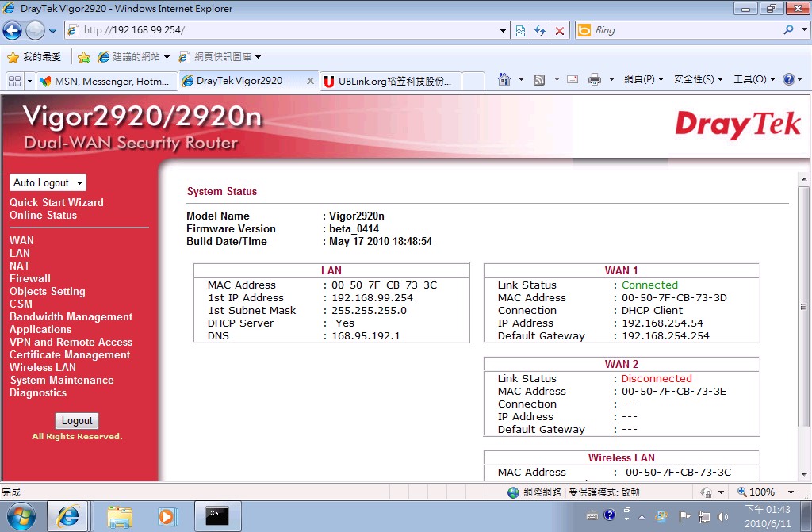Open the LAN menu in sidebar

(x=20, y=253)
